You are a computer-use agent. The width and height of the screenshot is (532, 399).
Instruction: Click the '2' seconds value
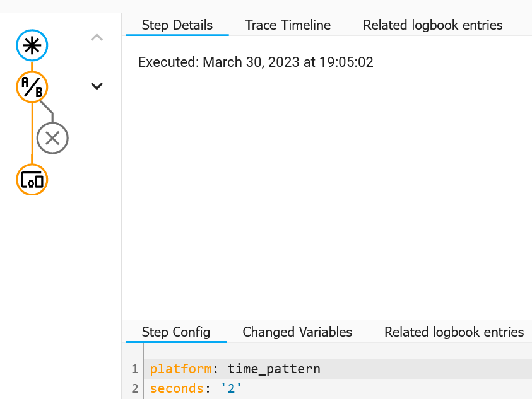[x=231, y=388]
